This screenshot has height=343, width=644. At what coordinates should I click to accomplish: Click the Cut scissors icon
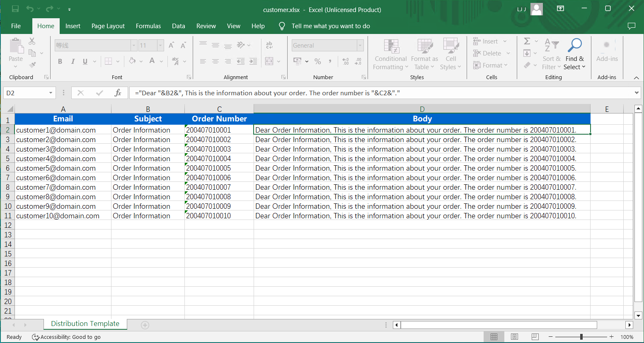32,41
